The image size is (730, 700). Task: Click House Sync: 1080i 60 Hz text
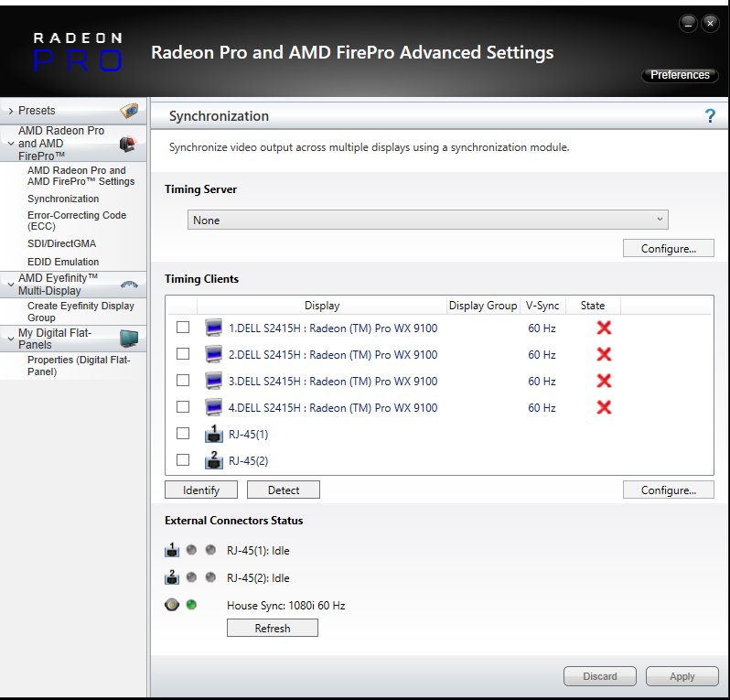pyautogui.click(x=285, y=606)
